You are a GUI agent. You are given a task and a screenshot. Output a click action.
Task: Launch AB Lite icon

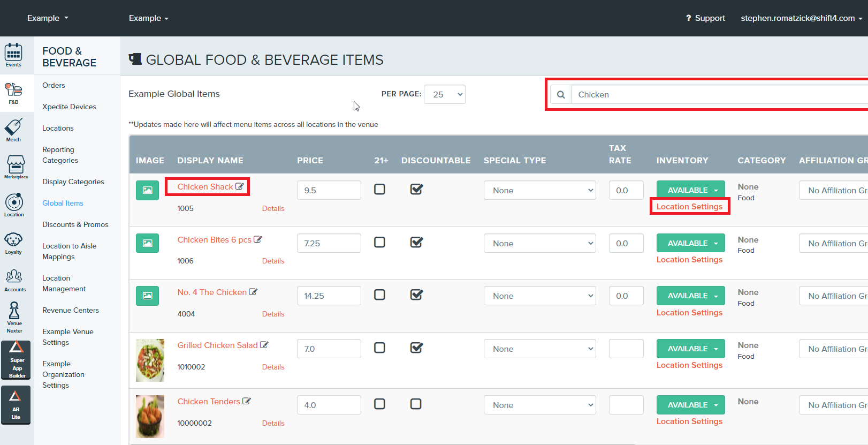point(16,405)
